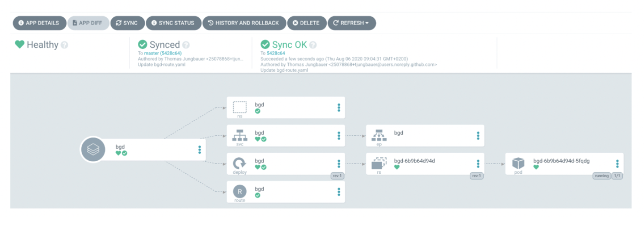
Task: Click the running status badge on pod
Action: [x=601, y=176]
